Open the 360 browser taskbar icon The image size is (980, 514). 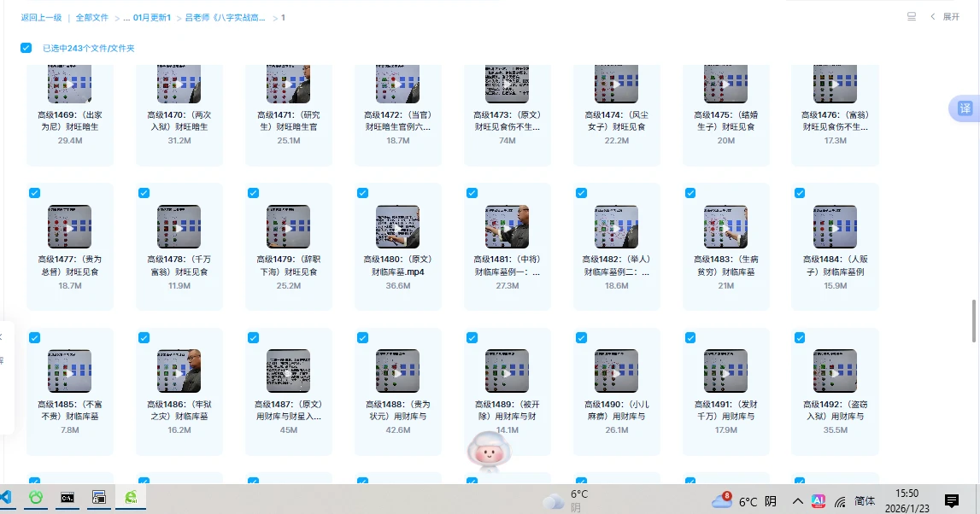point(131,497)
